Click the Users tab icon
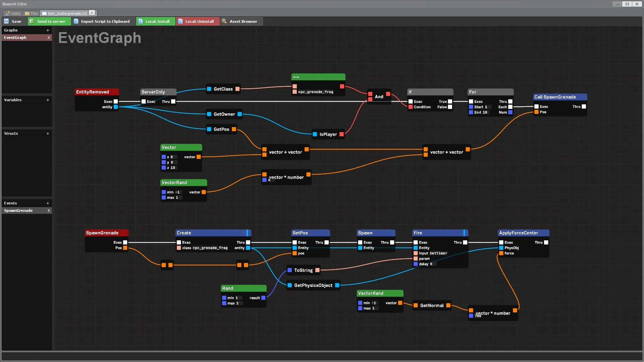644x362 pixels. [7, 13]
